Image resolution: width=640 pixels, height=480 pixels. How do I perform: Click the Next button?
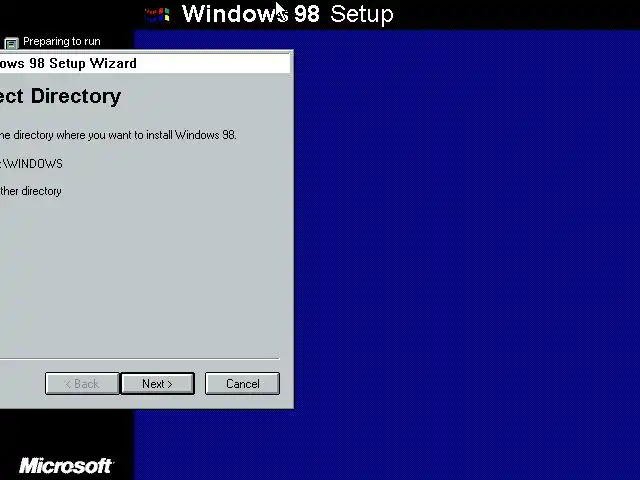coord(158,384)
